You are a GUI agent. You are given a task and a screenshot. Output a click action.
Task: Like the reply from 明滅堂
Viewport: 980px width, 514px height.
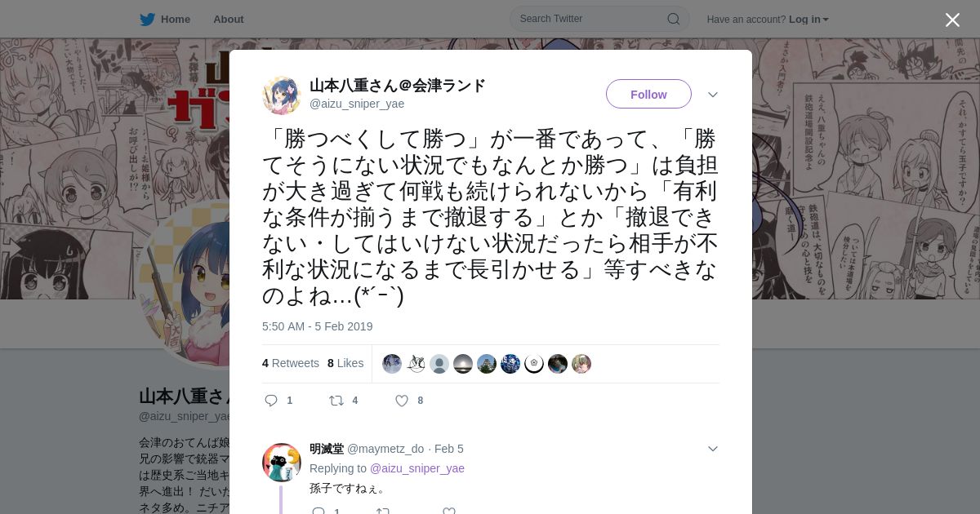pyautogui.click(x=448, y=512)
